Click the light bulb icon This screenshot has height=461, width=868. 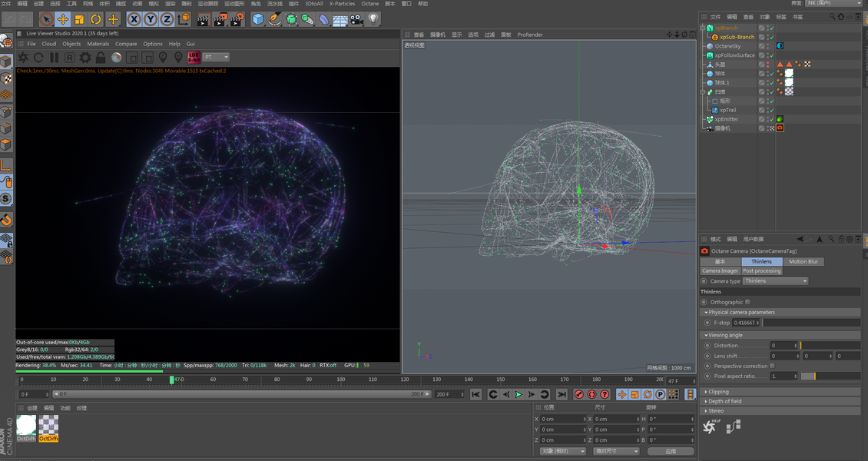(x=373, y=19)
